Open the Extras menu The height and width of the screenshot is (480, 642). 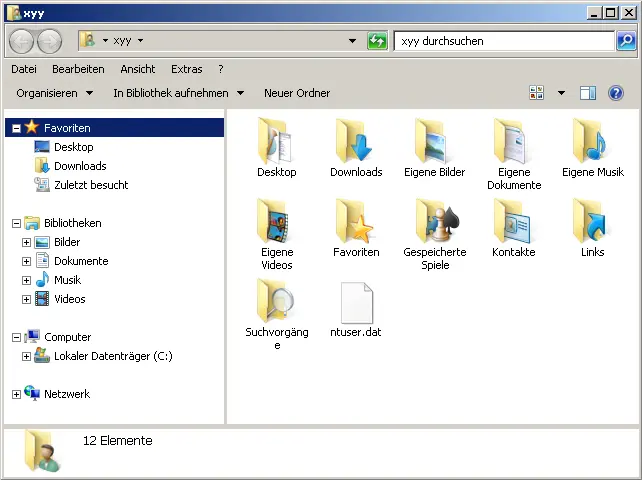tap(186, 69)
